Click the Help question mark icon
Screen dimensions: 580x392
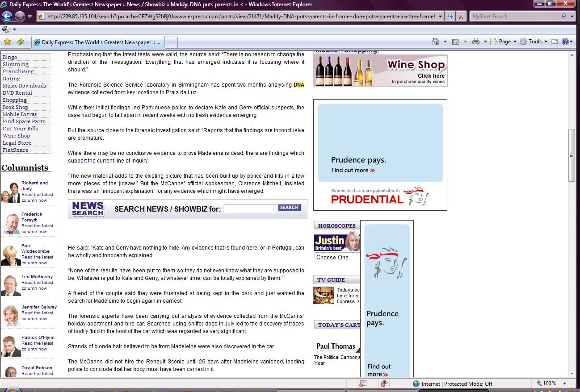[x=565, y=42]
